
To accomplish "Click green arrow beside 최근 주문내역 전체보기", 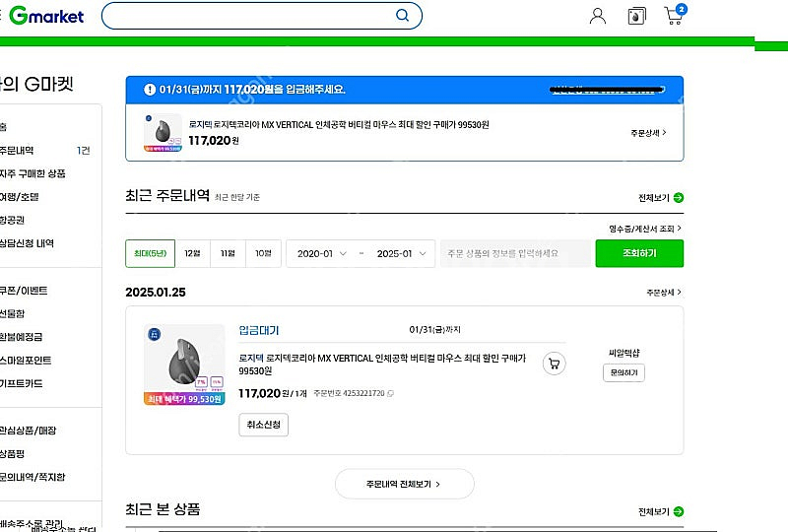I will [x=679, y=198].
